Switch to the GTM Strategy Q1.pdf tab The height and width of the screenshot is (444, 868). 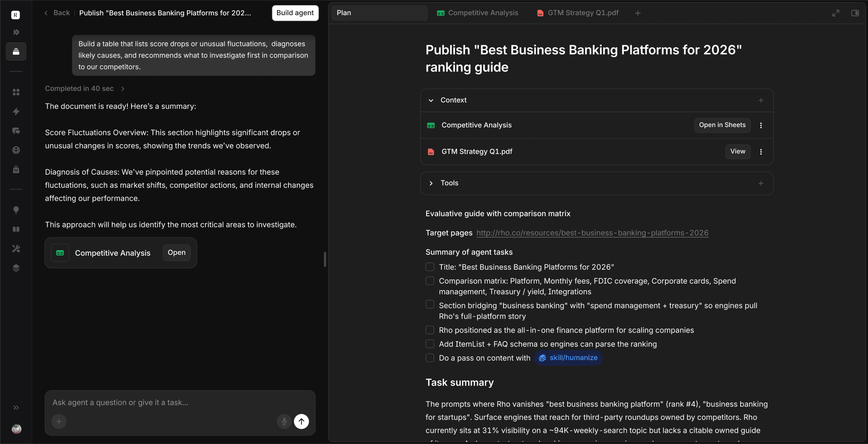click(x=578, y=13)
